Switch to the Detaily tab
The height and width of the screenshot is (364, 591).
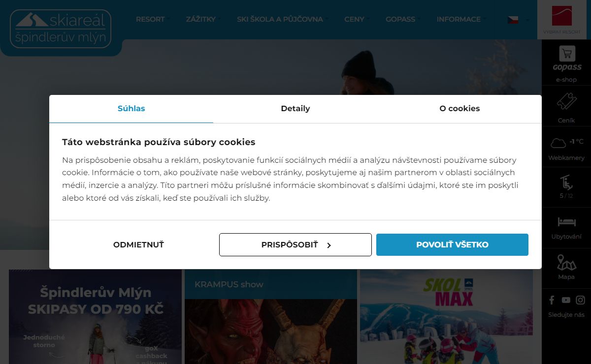[295, 109]
